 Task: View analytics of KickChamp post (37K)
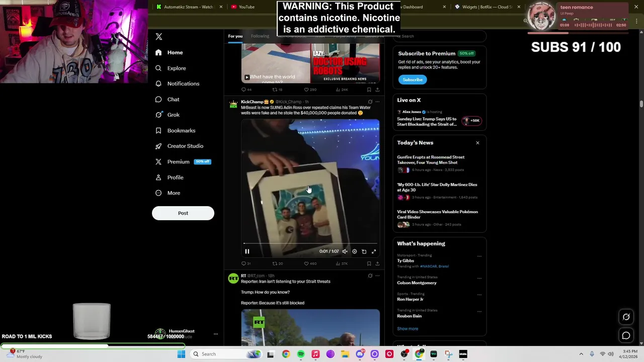(342, 263)
